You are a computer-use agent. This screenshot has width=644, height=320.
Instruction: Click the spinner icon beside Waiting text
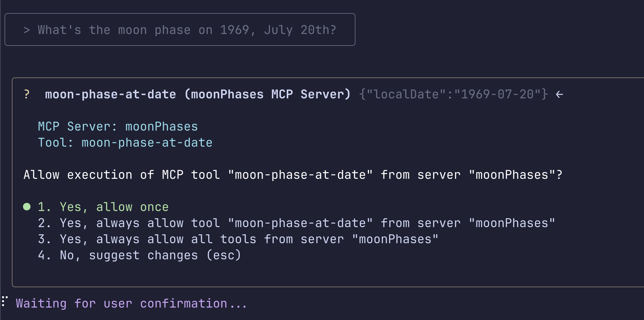(4, 301)
